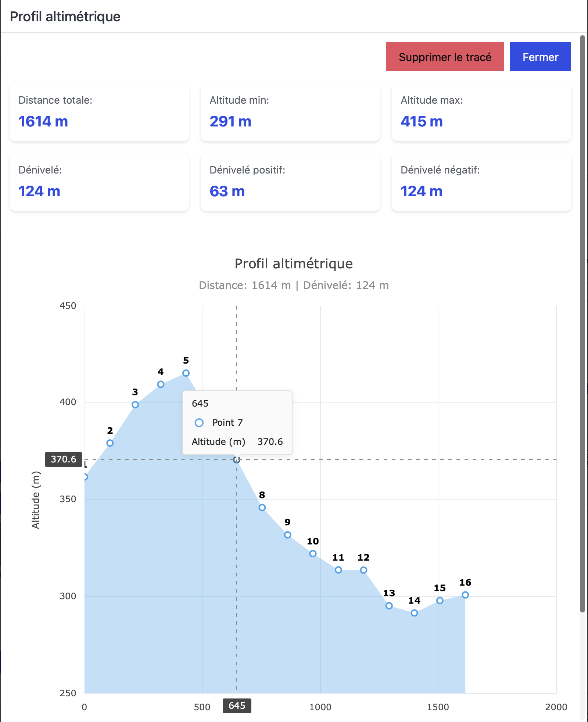Screen dimensions: 588x722
Task: Select point 12 circle marker
Action: pyautogui.click(x=363, y=570)
